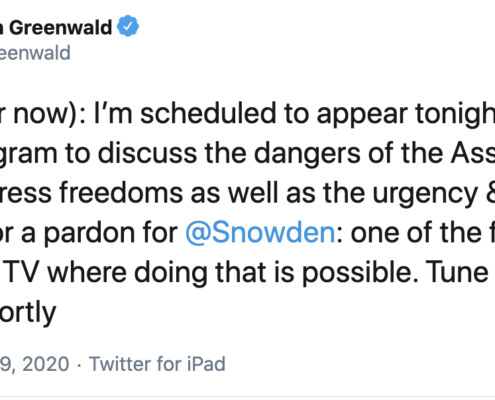Click the word 'urgency' in the tweet
The height and width of the screenshot is (400, 495).
(x=425, y=195)
